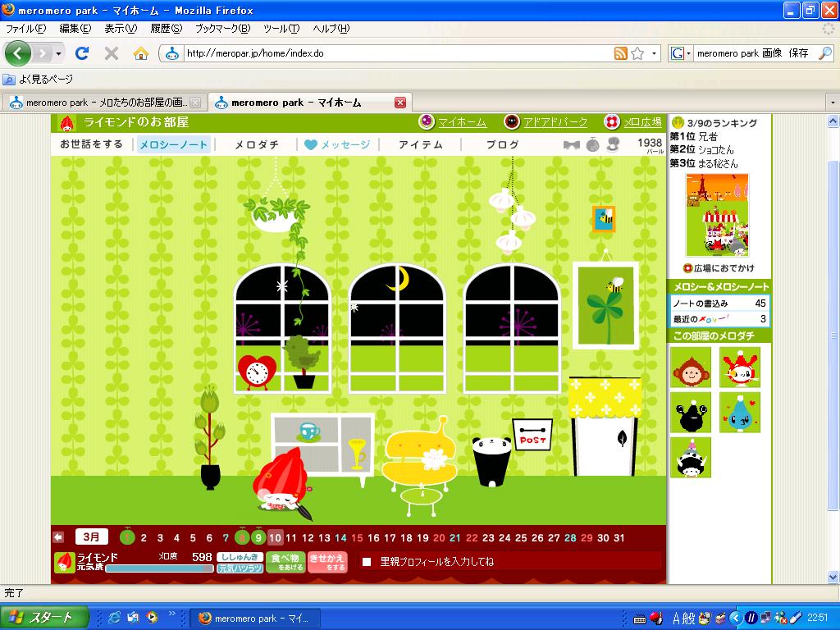Open the Firefox home page icon

point(141,53)
